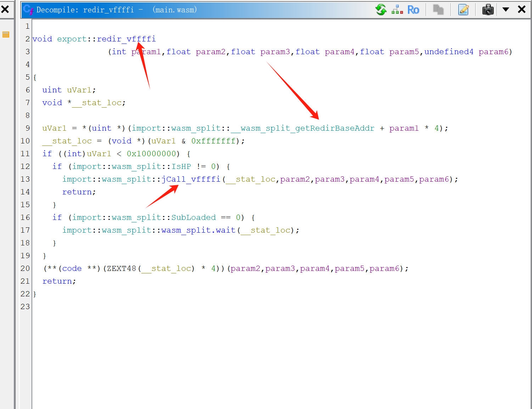Screen dimensions: 532x409
Task: Click the blue Ro toolbar icon
Action: click(x=413, y=10)
